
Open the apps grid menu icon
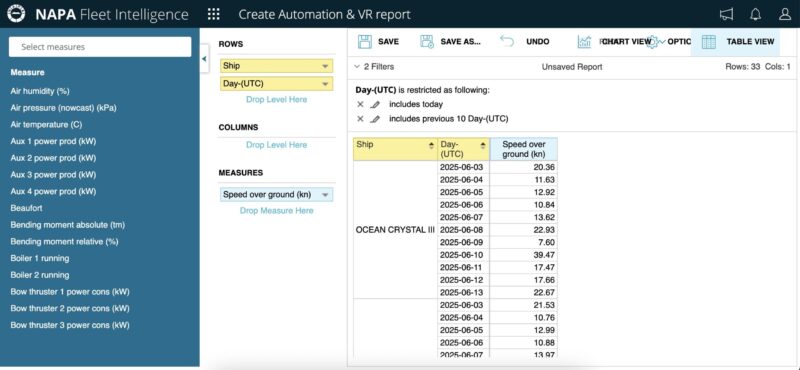214,14
